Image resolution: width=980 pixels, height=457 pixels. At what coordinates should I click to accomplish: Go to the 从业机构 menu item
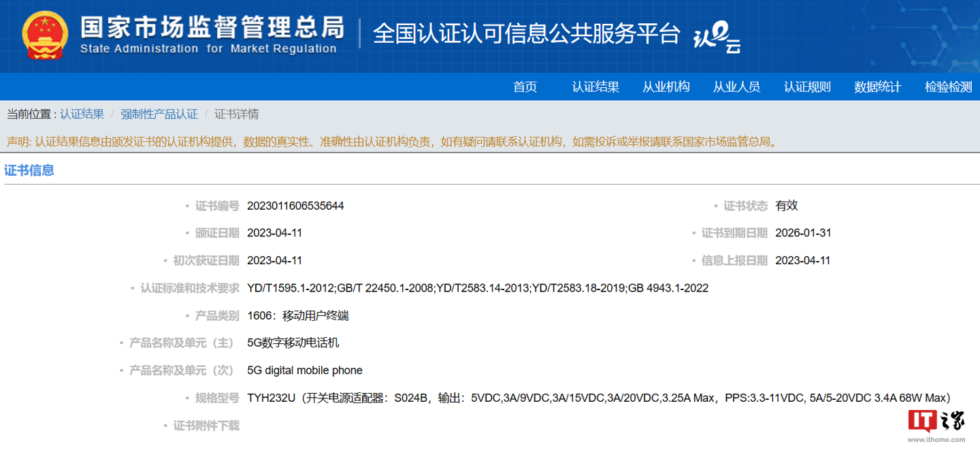666,87
